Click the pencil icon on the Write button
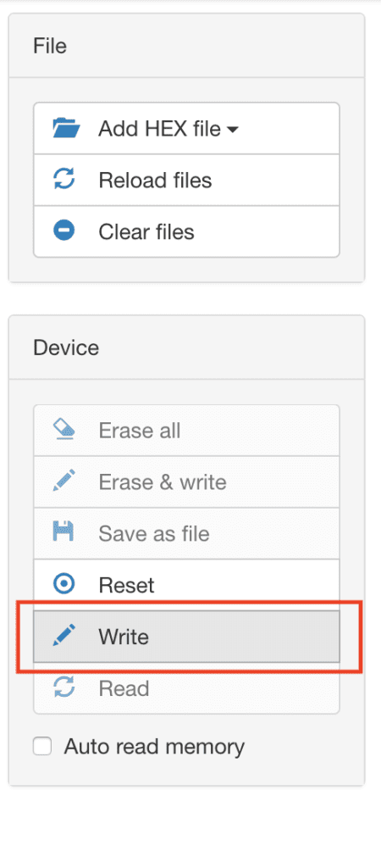The image size is (381, 868). 64,636
